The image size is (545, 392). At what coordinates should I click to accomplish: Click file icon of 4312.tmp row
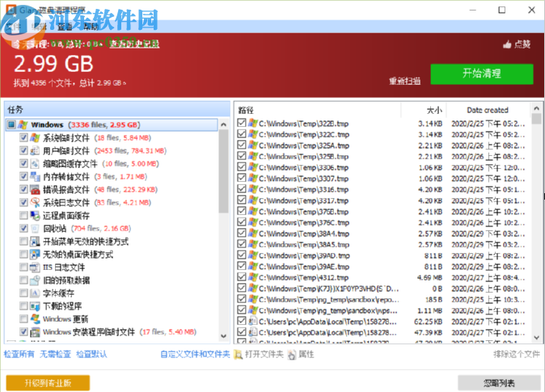click(x=252, y=277)
